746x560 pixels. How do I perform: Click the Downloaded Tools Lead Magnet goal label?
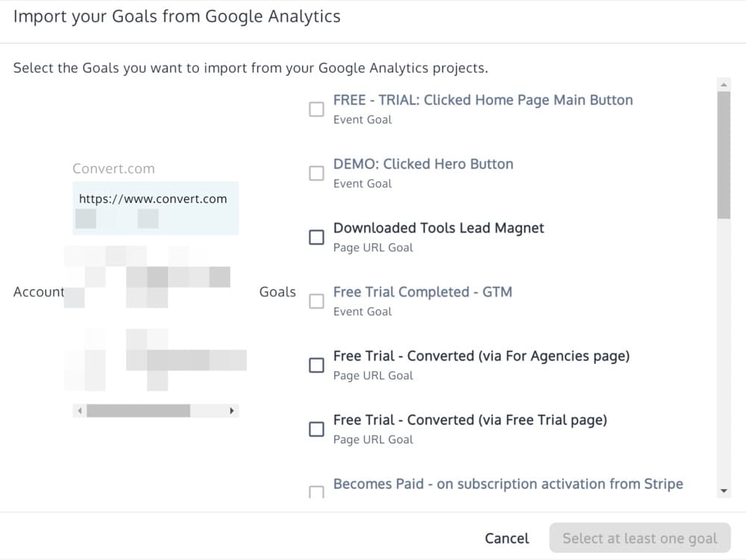coord(439,228)
